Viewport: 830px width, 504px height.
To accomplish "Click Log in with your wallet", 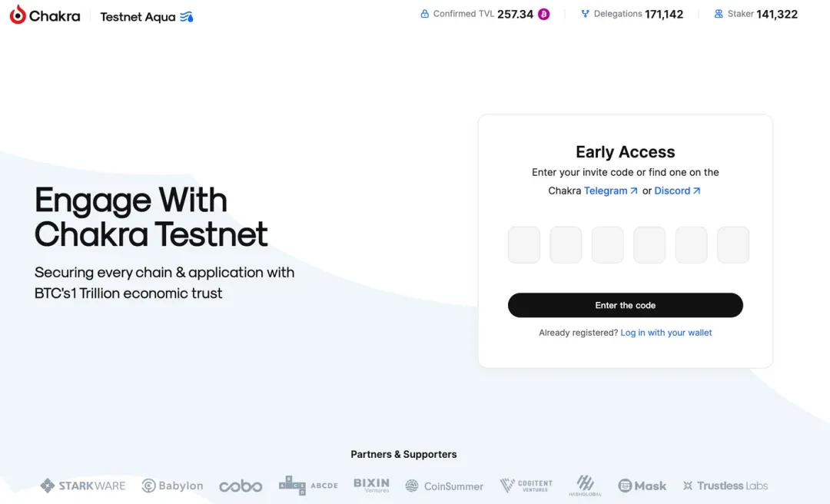I will 666,333.
